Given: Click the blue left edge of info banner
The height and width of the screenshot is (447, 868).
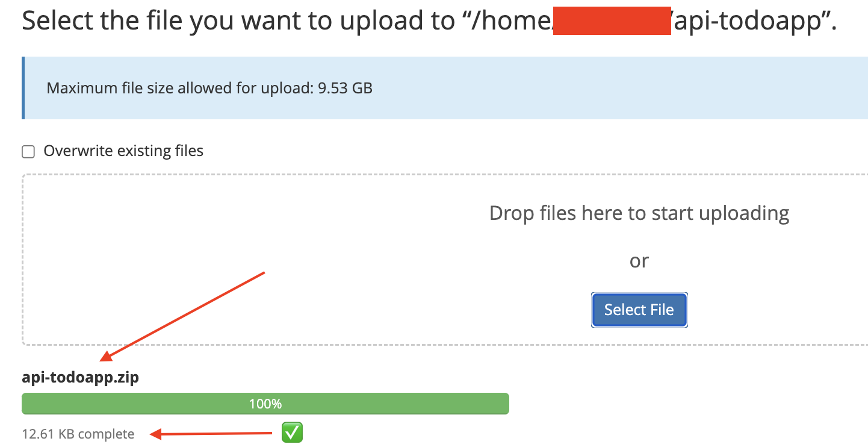Looking at the screenshot, I should point(23,88).
